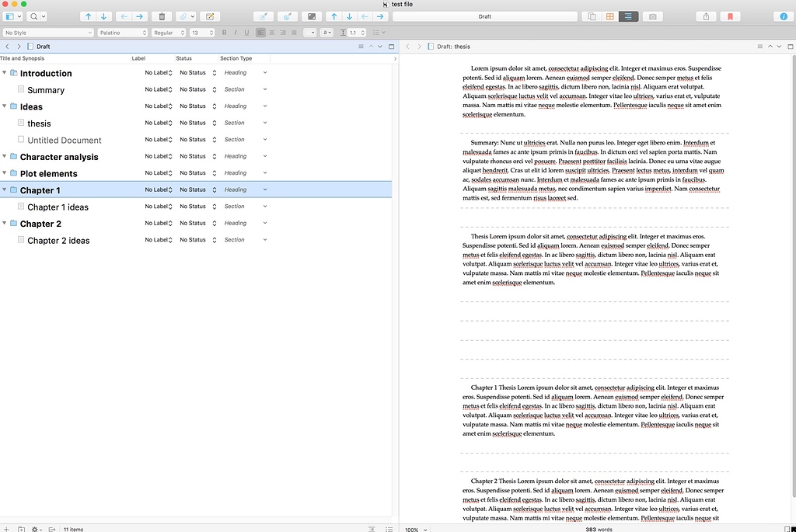Toggle bold formatting

224,32
